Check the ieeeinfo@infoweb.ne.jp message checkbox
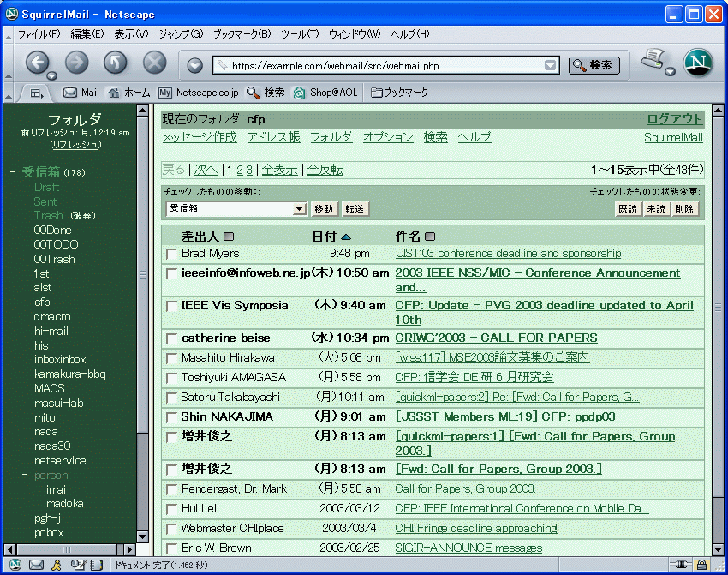Viewport: 728px width, 575px height. (x=171, y=273)
